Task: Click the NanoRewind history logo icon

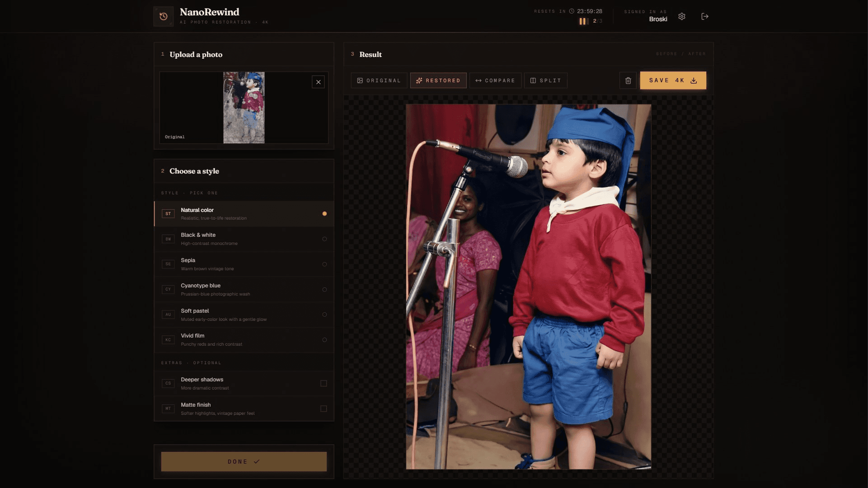Action: point(164,16)
